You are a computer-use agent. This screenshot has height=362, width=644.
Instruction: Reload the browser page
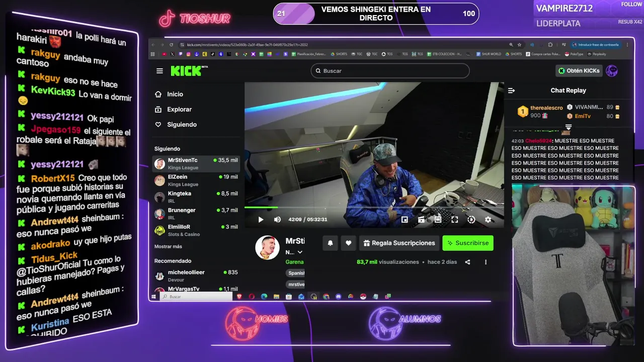click(x=171, y=45)
